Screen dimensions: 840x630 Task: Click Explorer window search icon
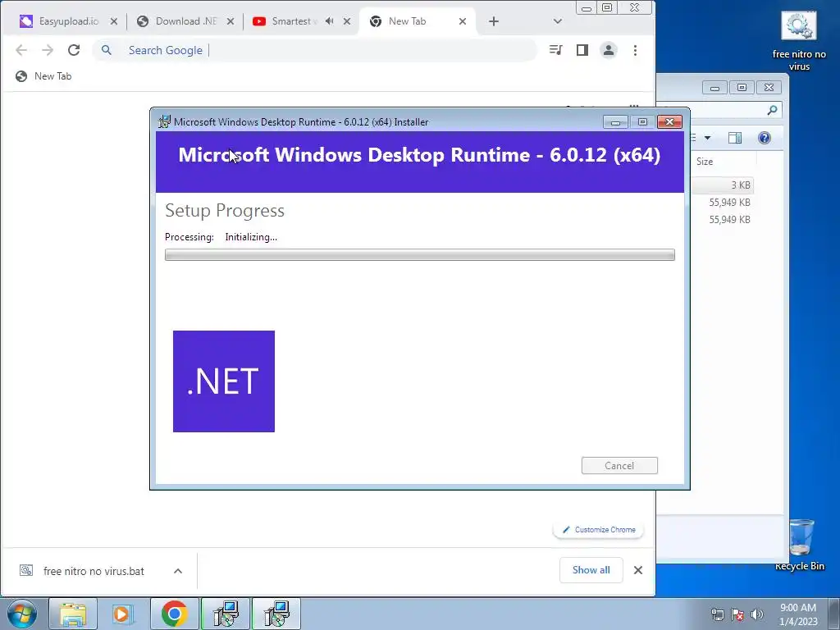(772, 110)
